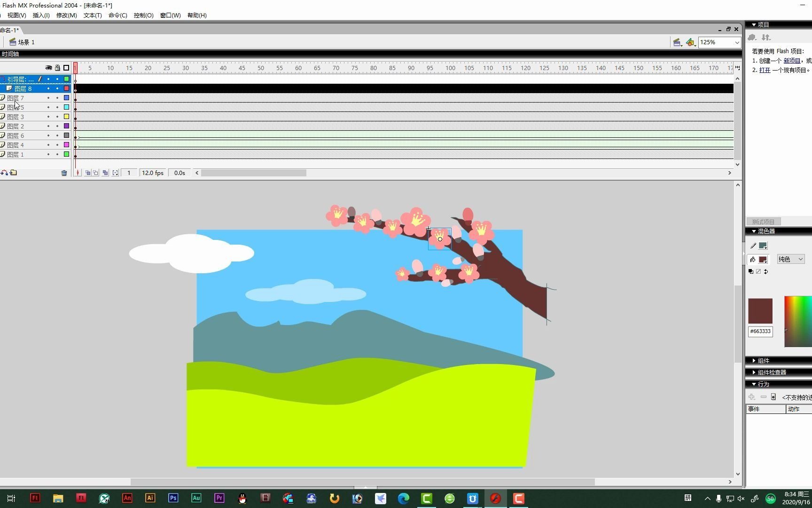The image size is (812, 508).
Task: Open Adobe Illustrator from taskbar
Action: click(150, 498)
